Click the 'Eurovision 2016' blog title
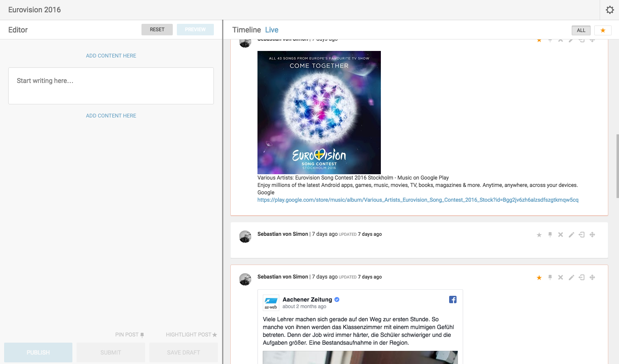 [x=35, y=10]
